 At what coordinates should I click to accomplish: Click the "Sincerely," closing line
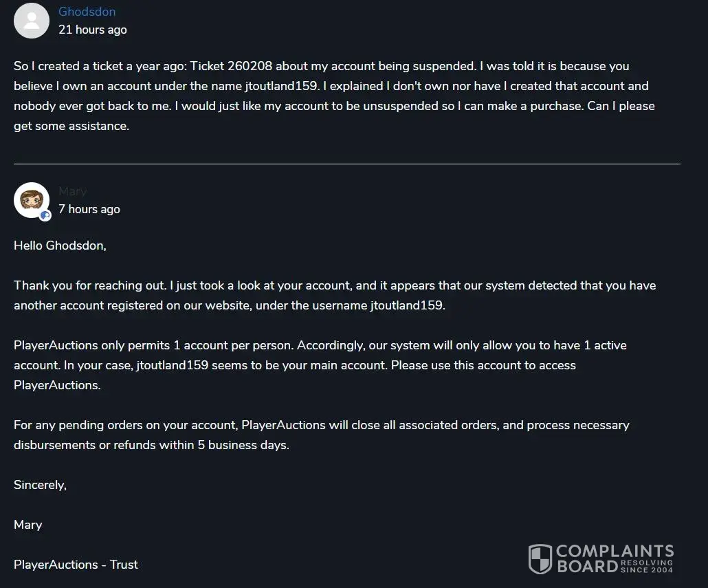pos(40,485)
